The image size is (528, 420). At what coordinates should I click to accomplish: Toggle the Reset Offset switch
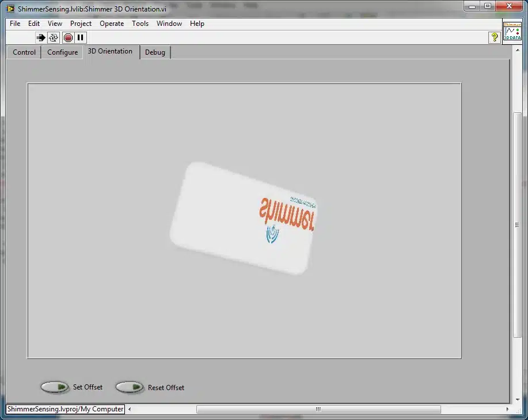[130, 387]
